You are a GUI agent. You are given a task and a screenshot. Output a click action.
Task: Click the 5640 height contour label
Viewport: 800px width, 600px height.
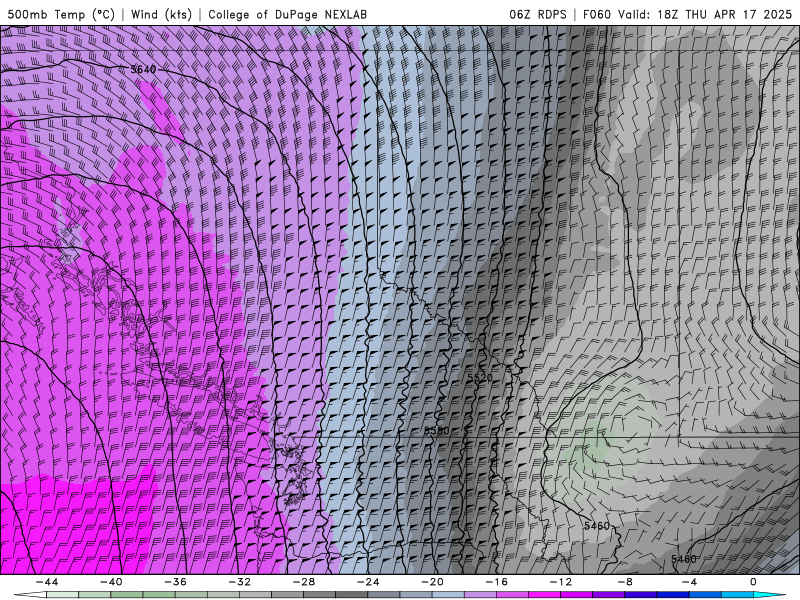tap(143, 69)
